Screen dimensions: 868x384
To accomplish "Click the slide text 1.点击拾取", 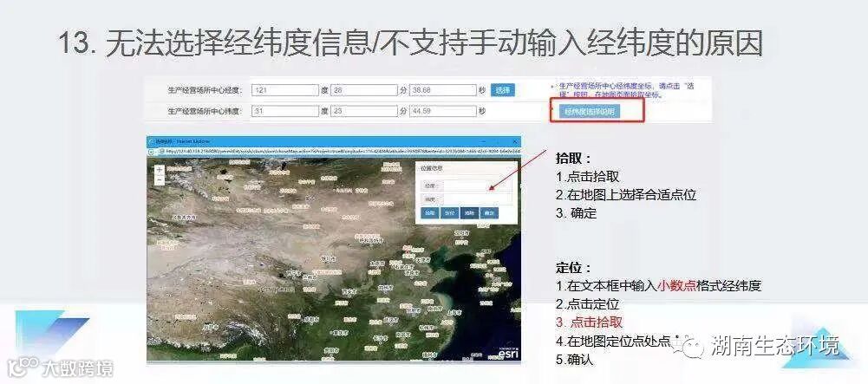I will 588,177.
